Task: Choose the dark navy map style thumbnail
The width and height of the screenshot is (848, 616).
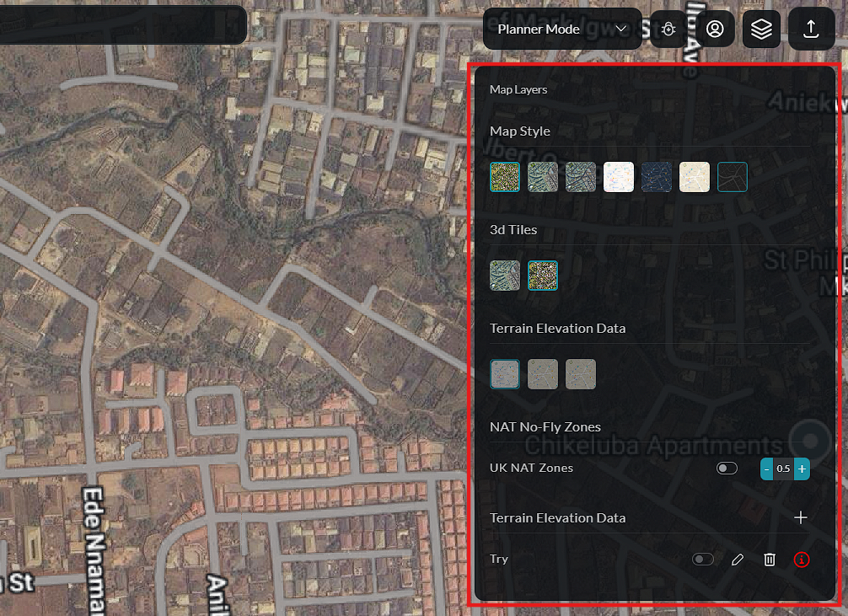Action: click(656, 177)
